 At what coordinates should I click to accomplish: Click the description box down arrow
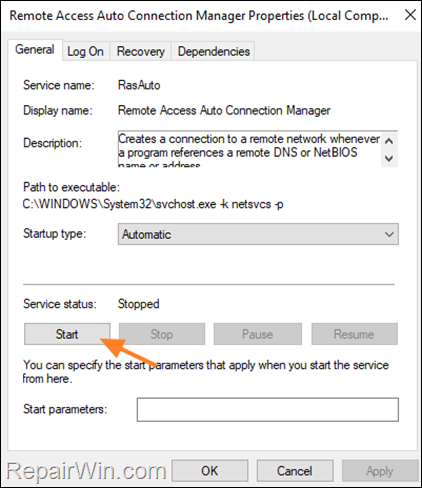pos(389,158)
